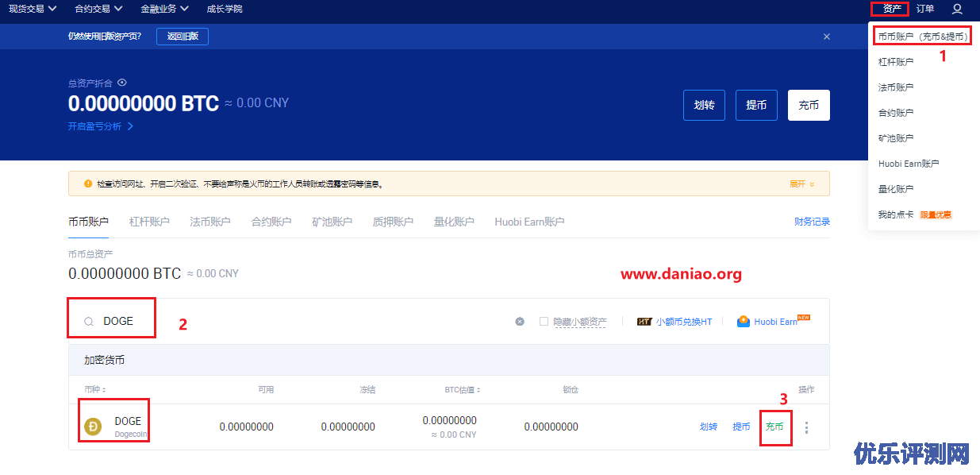This screenshot has width=980, height=475.
Task: Open the 金融业务 dropdown menu
Action: point(164,9)
